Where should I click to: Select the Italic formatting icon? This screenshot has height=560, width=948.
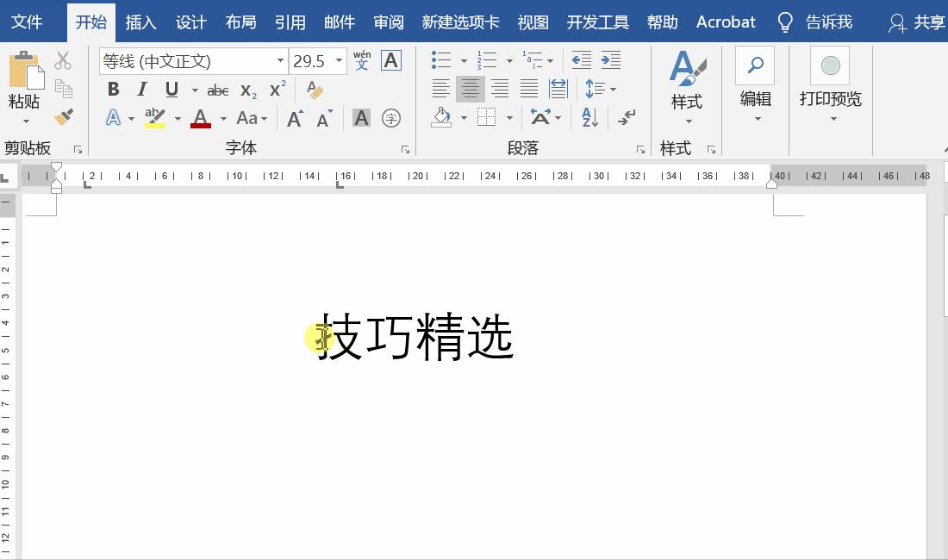(x=142, y=88)
